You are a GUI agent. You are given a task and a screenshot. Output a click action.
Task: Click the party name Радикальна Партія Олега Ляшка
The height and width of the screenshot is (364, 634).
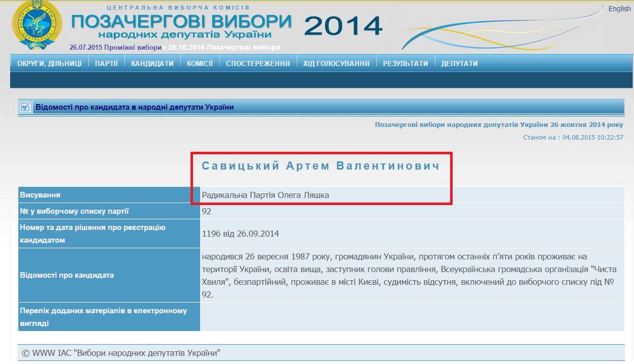tap(265, 195)
